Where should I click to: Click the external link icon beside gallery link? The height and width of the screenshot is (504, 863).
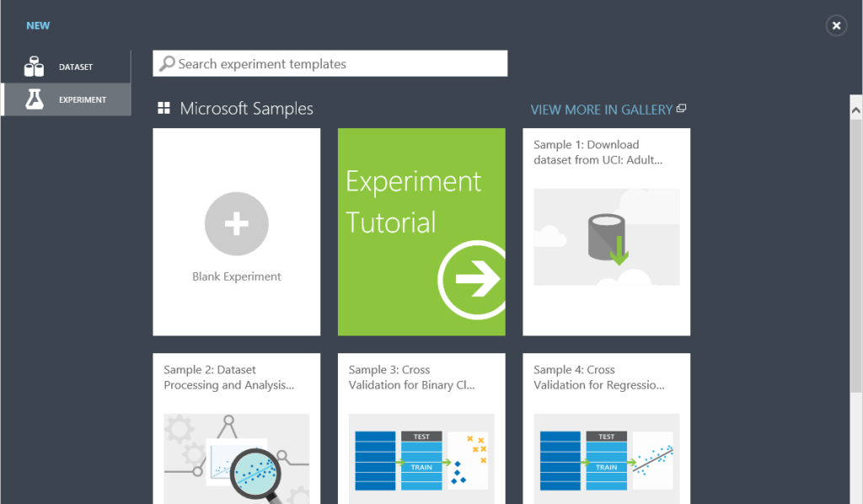681,108
